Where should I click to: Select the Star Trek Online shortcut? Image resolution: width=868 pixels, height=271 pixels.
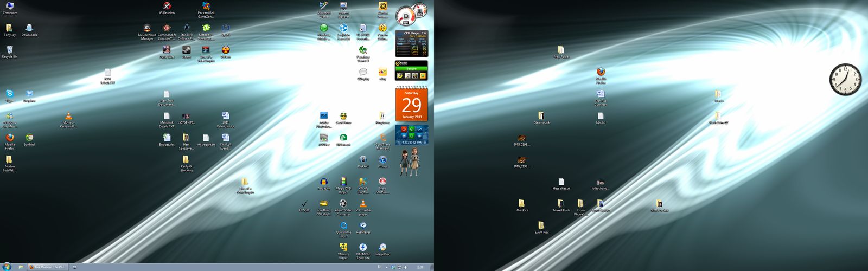(186, 32)
